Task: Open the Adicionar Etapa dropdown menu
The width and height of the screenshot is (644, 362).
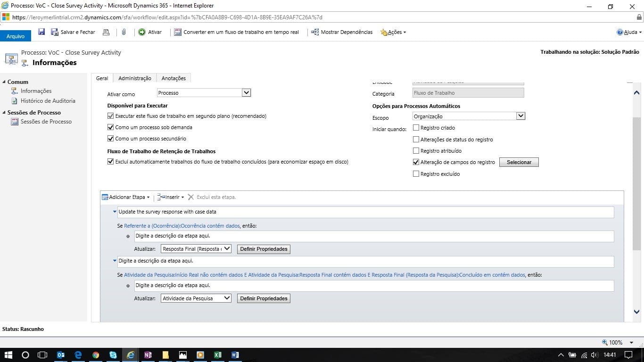Action: 126,197
